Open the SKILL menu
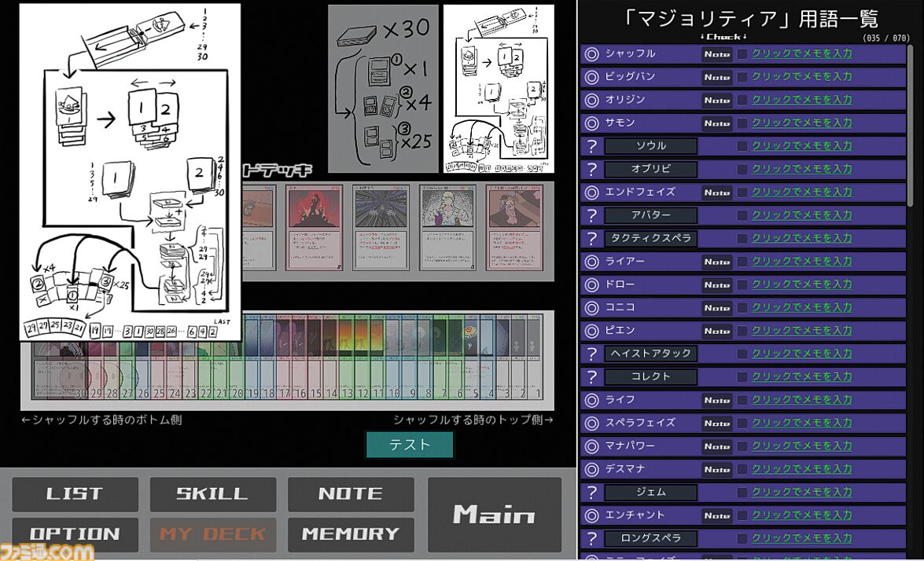 point(213,494)
